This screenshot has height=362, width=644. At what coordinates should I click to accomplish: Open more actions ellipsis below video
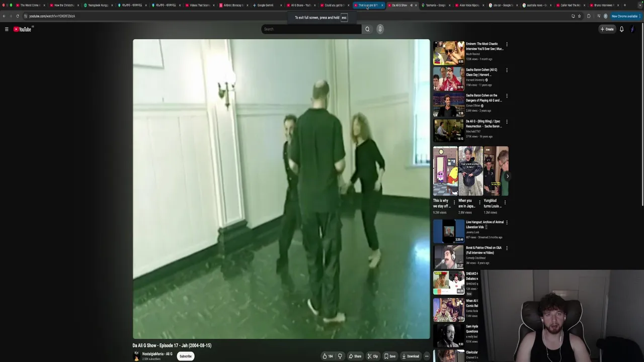(x=427, y=356)
